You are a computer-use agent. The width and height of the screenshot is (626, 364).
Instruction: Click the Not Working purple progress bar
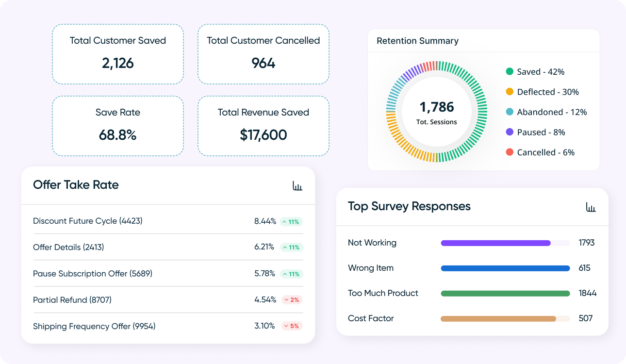point(495,243)
